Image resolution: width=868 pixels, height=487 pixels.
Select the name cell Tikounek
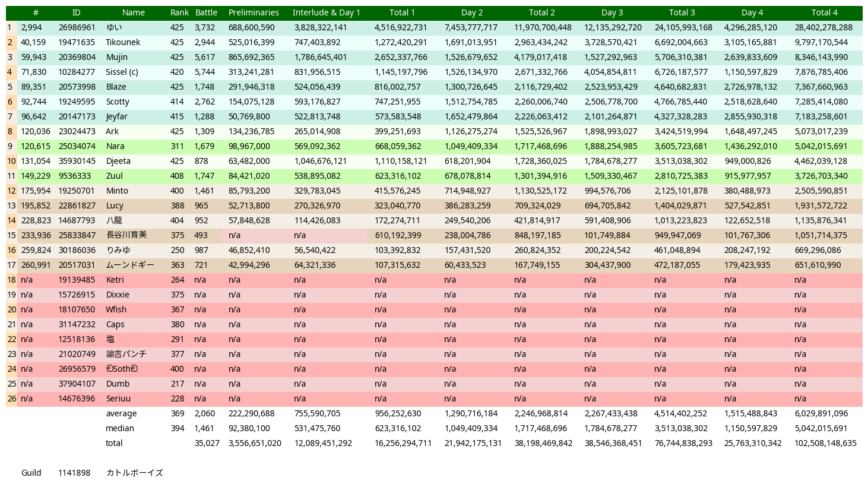[123, 42]
